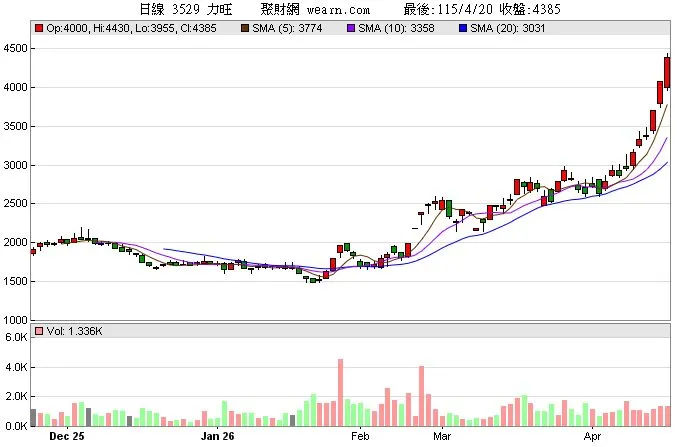Click the '聚財網 wearn.com' text
This screenshot has height=447, width=700.
(315, 9)
